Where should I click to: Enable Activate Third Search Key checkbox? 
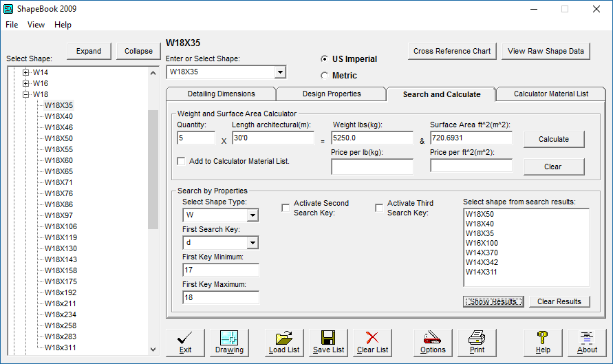point(379,208)
